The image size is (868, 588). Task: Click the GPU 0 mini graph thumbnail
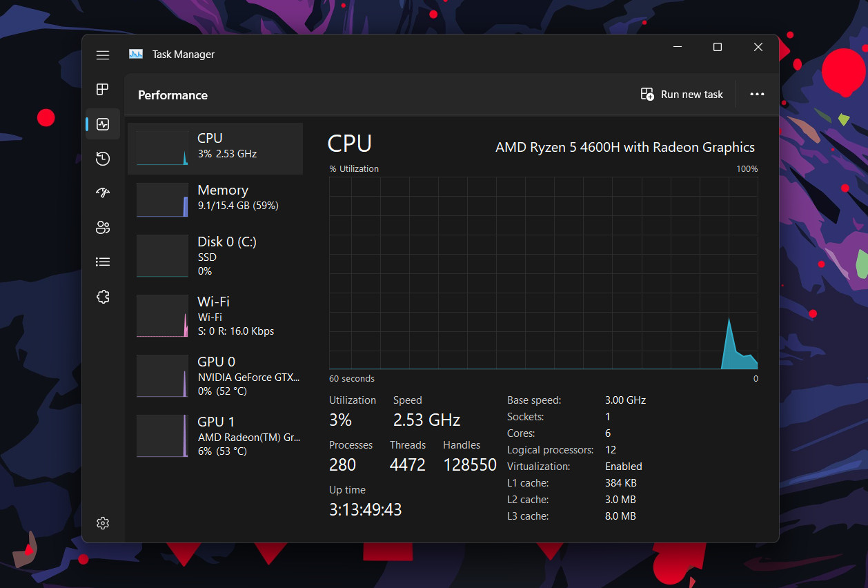tap(162, 375)
